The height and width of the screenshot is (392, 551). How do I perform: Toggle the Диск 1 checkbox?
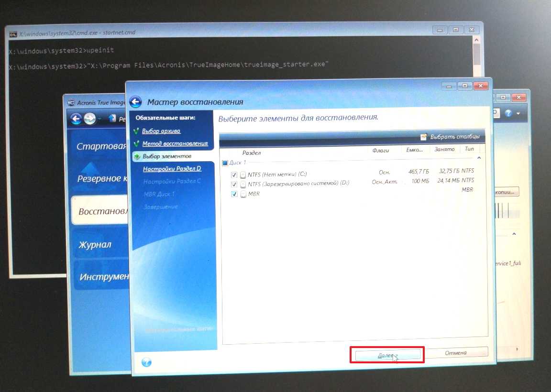pos(225,163)
